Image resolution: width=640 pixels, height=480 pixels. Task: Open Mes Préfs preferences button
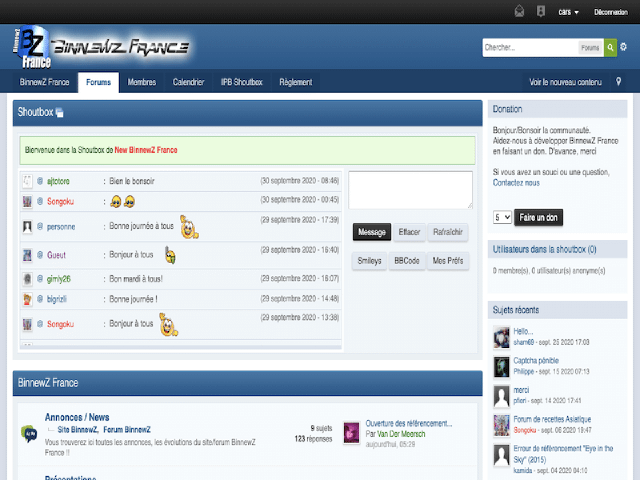448,261
